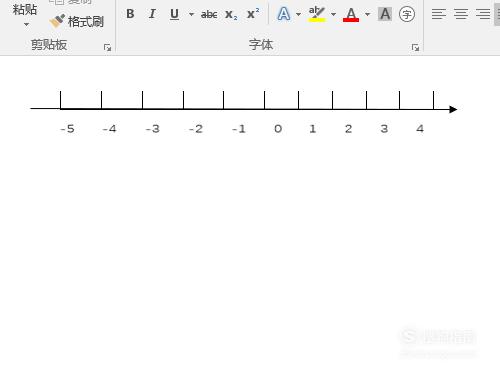Viewport: 500px width, 383px height.
Task: Toggle bold formatting
Action: (130, 14)
